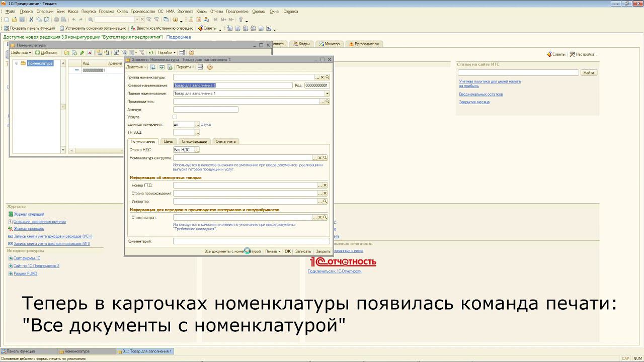Open Статья затрат item via magnifier icon
Image resolution: width=644 pixels, height=362 pixels.
[325, 218]
